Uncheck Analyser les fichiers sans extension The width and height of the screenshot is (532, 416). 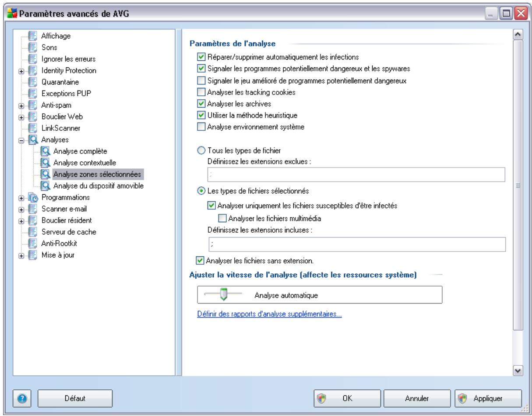tap(201, 261)
